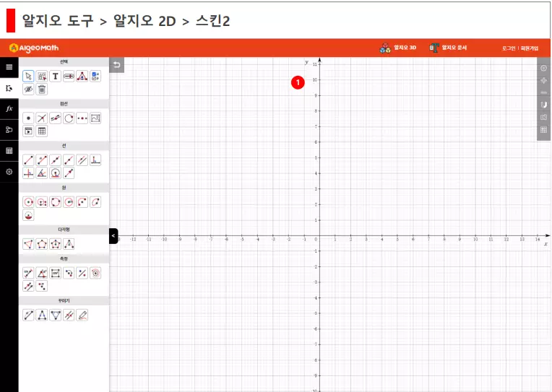Screen dimensions: 552x392
Task: Click the 회원가입 sign-up link
Action: coord(530,48)
